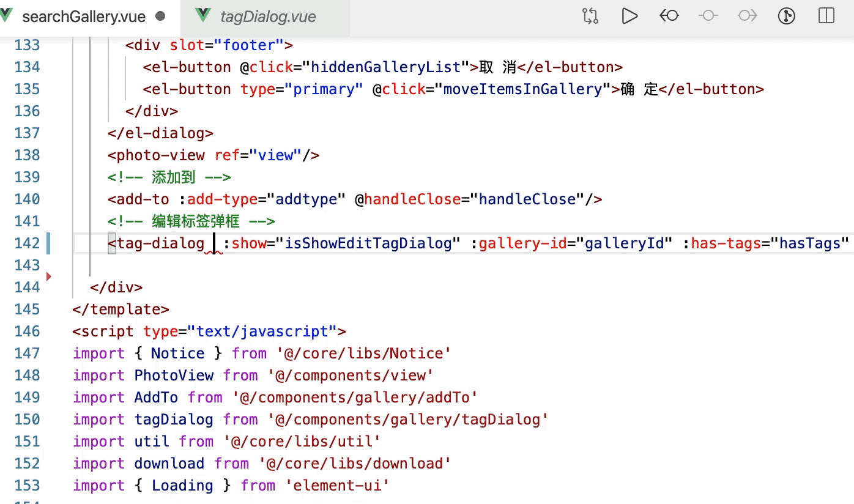Click '@/core/libs/download' import path
This screenshot has height=504, width=854.
tap(355, 463)
